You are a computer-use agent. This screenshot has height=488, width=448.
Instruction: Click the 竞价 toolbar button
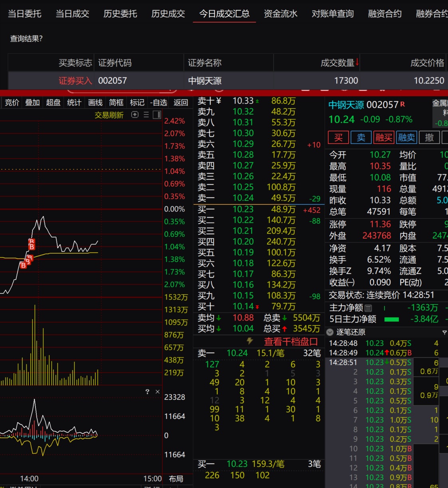point(12,103)
